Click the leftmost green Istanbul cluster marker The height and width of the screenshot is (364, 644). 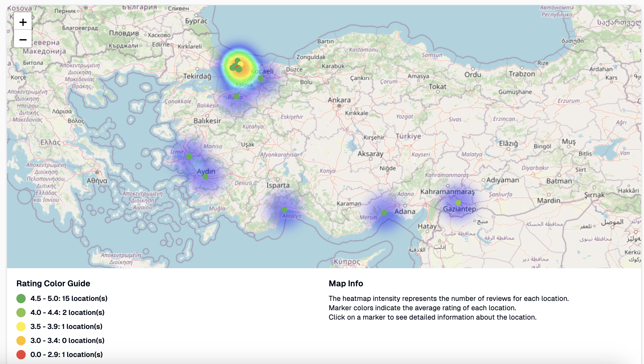pyautogui.click(x=232, y=68)
